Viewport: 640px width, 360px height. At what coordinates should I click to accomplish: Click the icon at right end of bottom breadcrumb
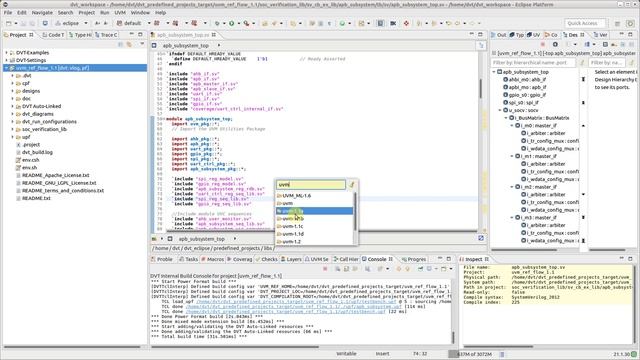481,238
